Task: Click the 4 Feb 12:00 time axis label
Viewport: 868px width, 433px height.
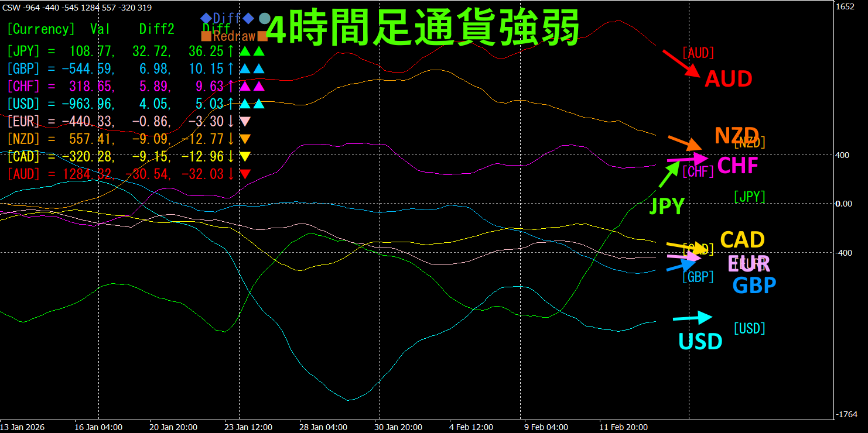Action: pos(471,427)
